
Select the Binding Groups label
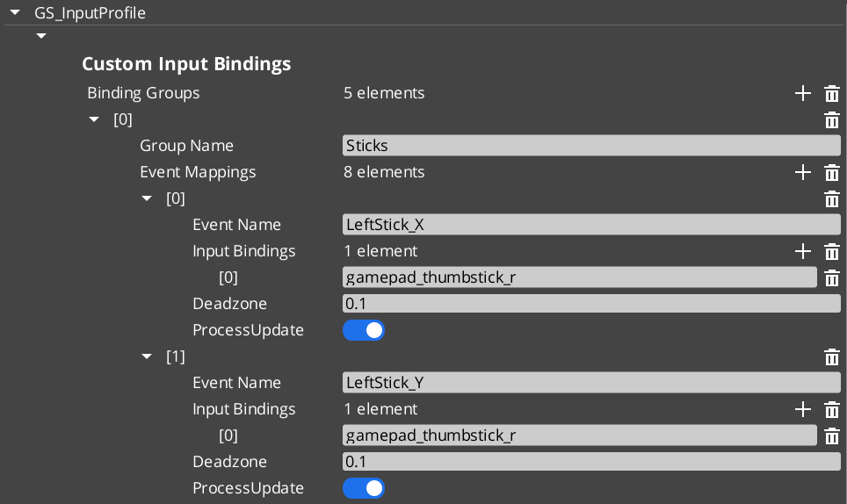143,93
